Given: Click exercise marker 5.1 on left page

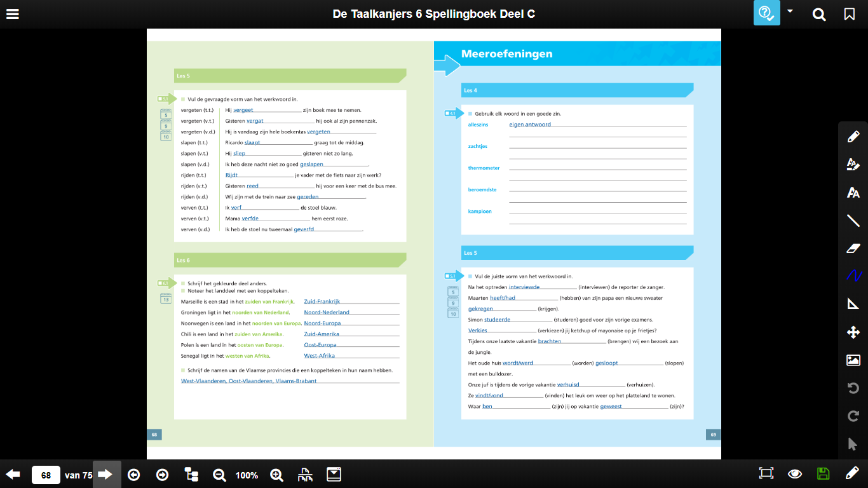Looking at the screenshot, I should [x=166, y=99].
